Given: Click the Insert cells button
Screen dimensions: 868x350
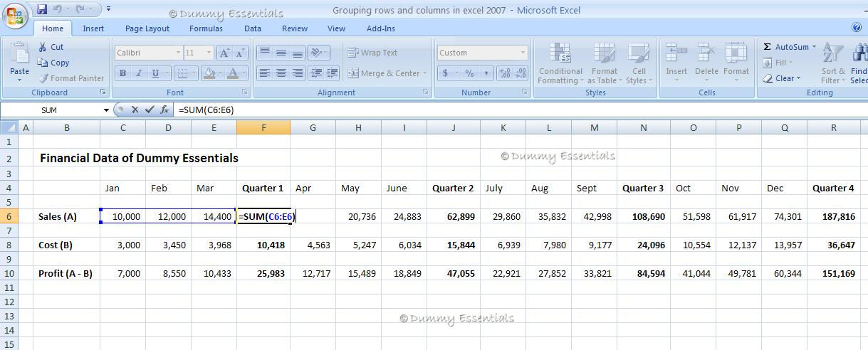Looking at the screenshot, I should point(676,59).
